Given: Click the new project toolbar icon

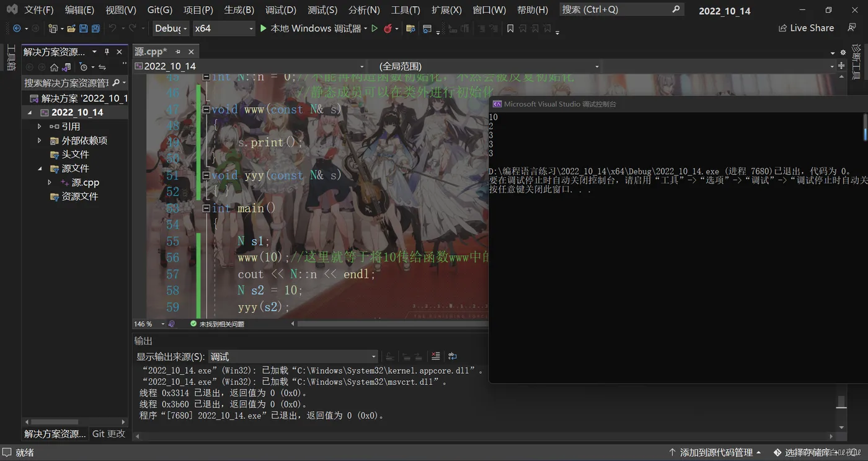Looking at the screenshot, I should pyautogui.click(x=53, y=29).
